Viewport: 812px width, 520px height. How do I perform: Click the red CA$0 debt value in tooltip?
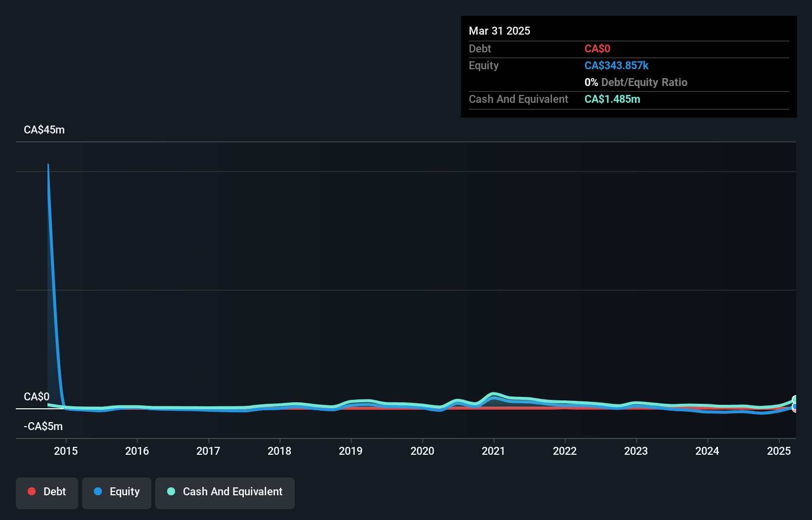[x=597, y=49]
